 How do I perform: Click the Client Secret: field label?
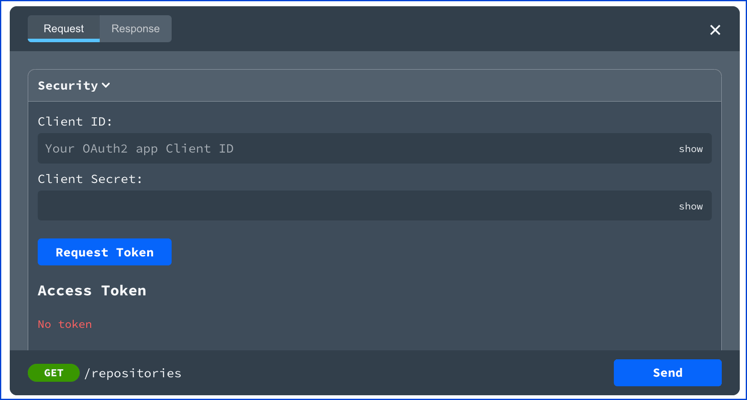[x=90, y=179]
